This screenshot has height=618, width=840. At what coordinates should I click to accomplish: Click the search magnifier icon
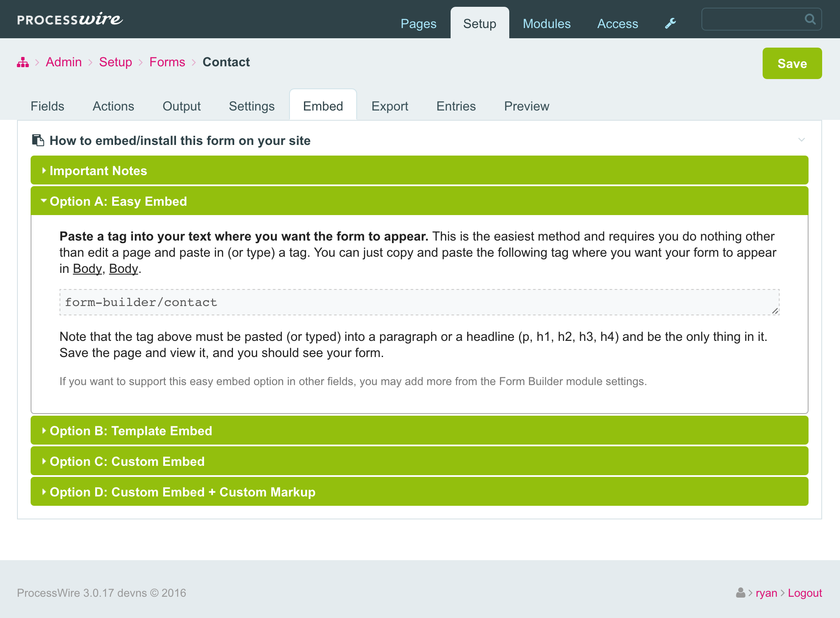[810, 19]
